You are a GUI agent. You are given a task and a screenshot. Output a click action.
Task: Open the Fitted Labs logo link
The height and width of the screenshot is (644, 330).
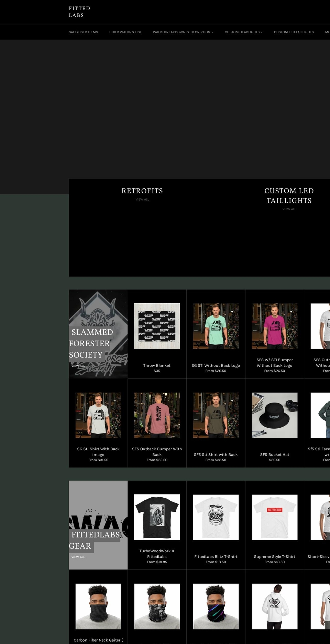79,12
